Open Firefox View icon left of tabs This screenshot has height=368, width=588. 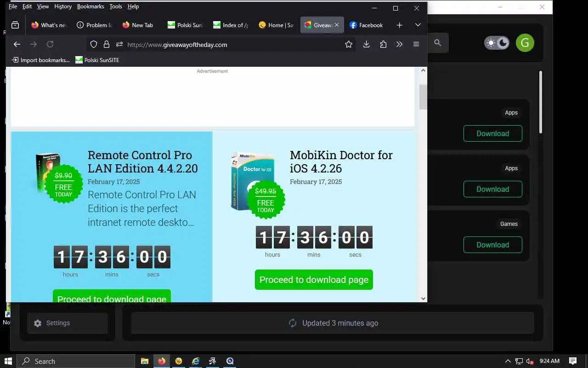15,25
